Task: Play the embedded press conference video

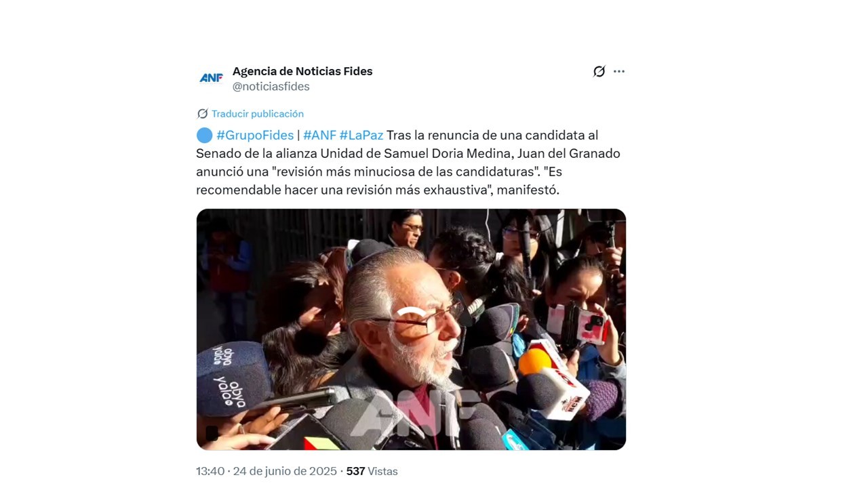Action: click(411, 329)
